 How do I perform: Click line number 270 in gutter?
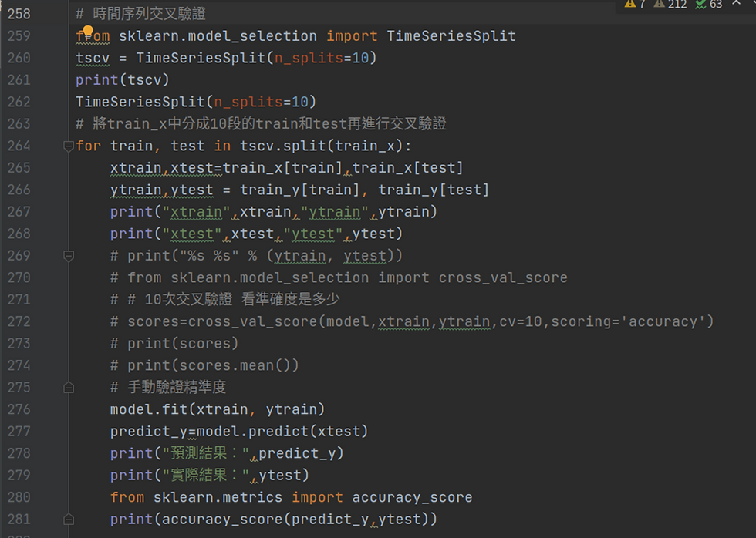19,277
